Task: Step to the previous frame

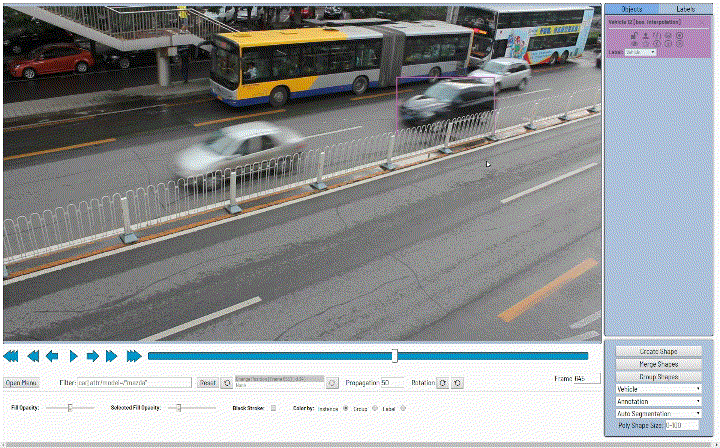Action: (51, 356)
